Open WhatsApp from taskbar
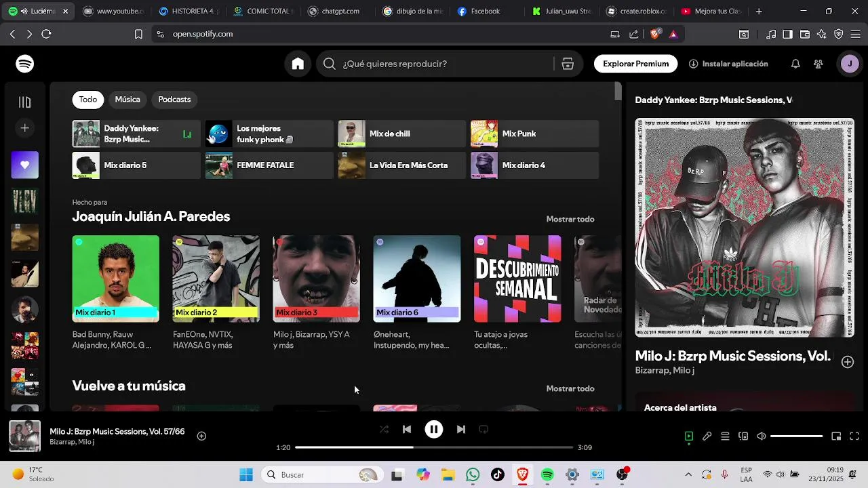The height and width of the screenshot is (488, 868). click(x=473, y=475)
